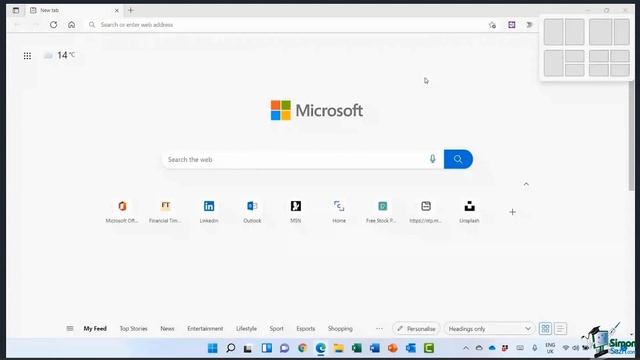Viewport: 640px width, 360px height.
Task: Select the Top Stories tab
Action: coord(133,329)
